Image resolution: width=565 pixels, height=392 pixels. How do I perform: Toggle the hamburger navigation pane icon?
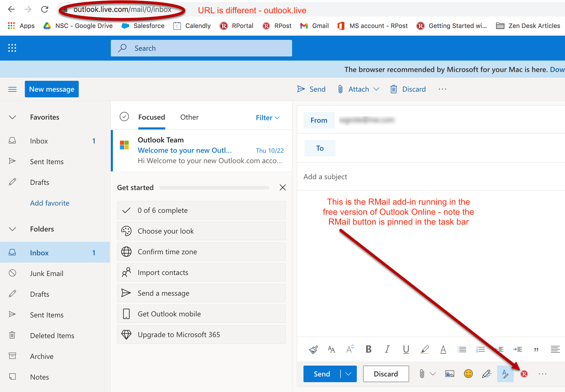pos(12,89)
